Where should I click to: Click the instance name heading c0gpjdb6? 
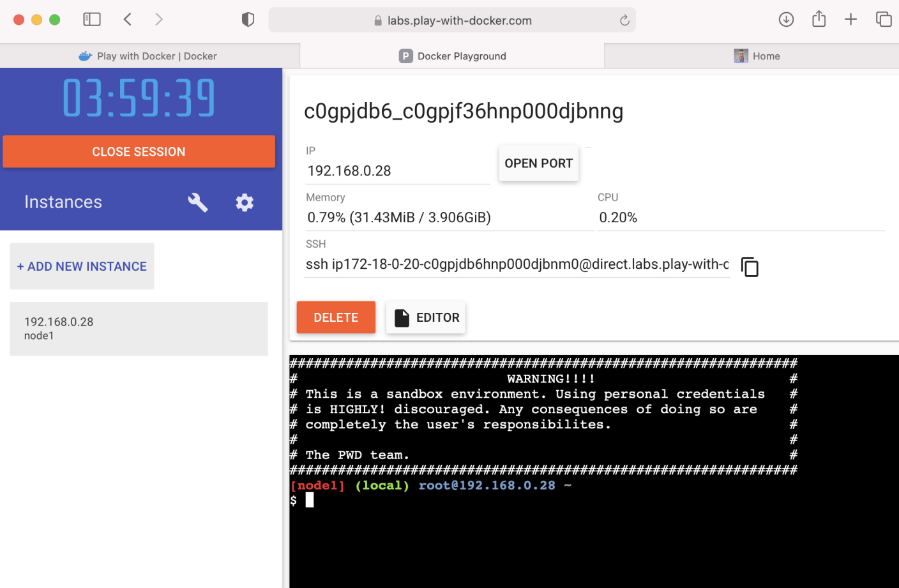click(464, 111)
